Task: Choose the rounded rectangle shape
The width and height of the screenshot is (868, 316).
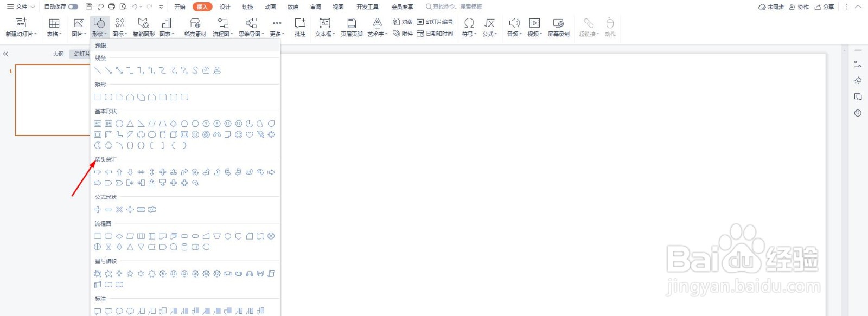Action: (x=108, y=97)
